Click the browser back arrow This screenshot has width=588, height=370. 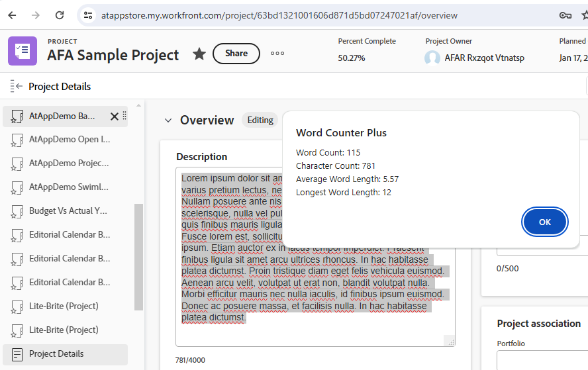(13, 15)
